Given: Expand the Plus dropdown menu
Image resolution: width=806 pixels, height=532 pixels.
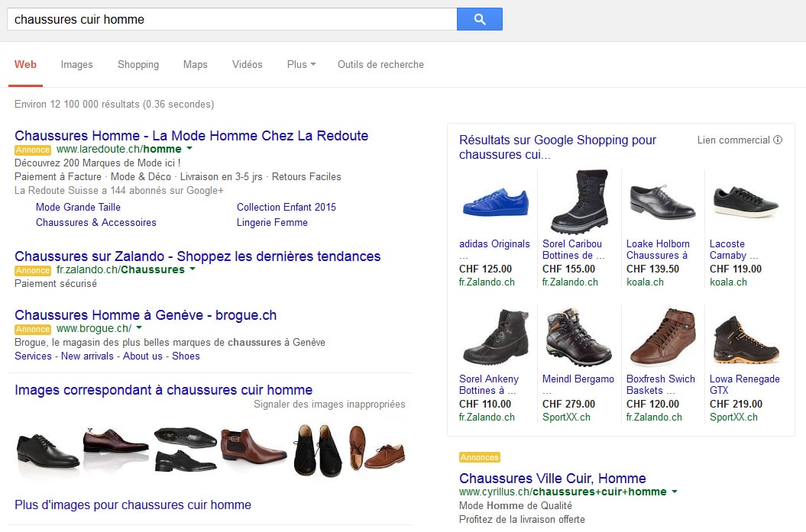Looking at the screenshot, I should (x=301, y=65).
